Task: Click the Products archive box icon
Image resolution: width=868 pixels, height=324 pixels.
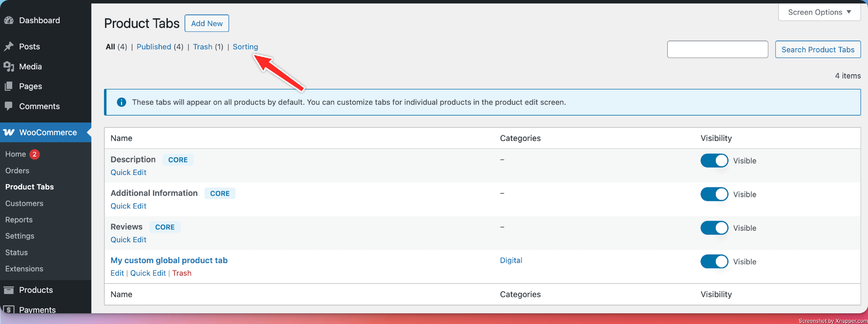Action: [x=9, y=290]
